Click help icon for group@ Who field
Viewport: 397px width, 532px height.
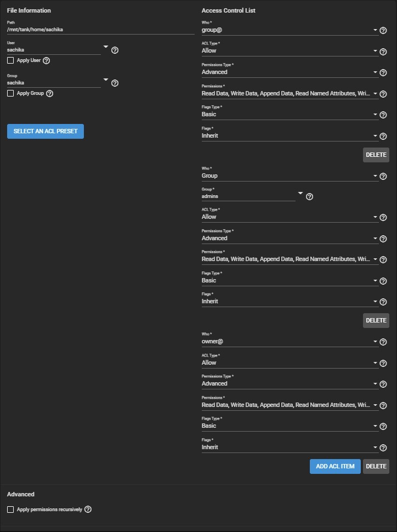pyautogui.click(x=383, y=30)
